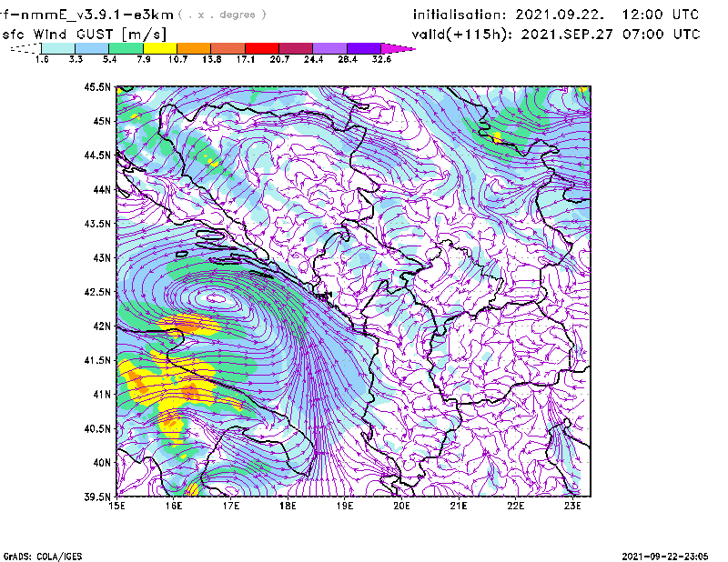
Task: Click legend value '10.7'
Action: pos(177,59)
